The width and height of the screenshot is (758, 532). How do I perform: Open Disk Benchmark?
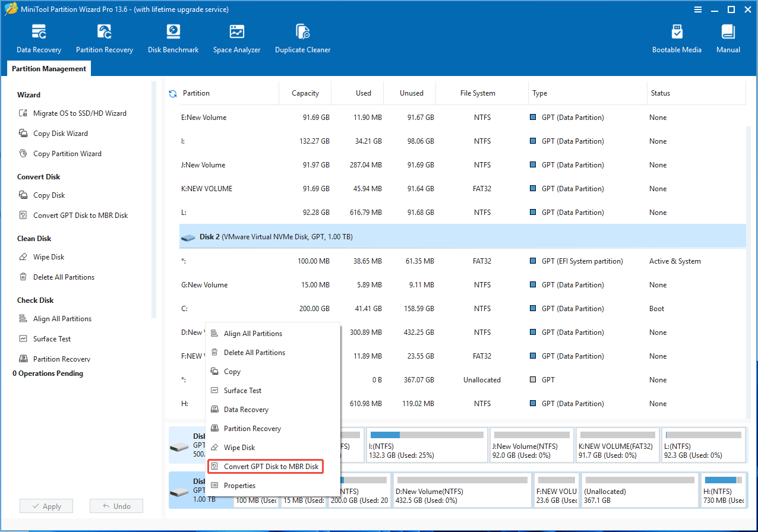coord(173,37)
